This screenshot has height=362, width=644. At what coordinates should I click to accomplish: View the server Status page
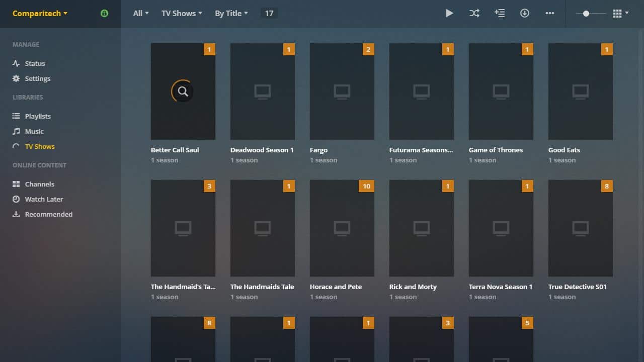[x=35, y=63]
